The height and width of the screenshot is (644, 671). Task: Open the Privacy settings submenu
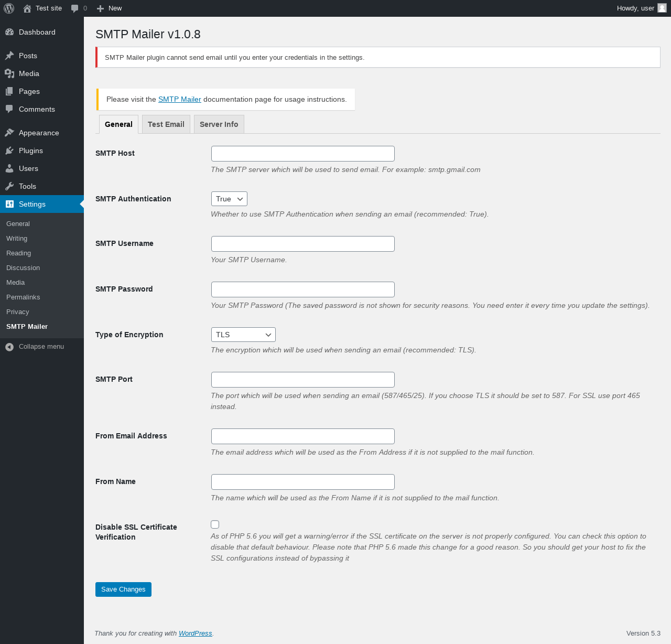pos(18,312)
